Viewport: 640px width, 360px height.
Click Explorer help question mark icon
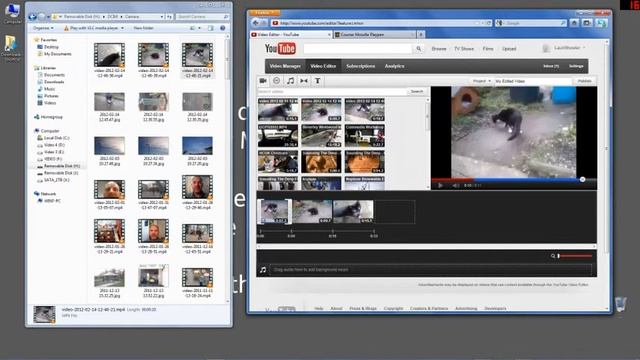tap(222, 28)
